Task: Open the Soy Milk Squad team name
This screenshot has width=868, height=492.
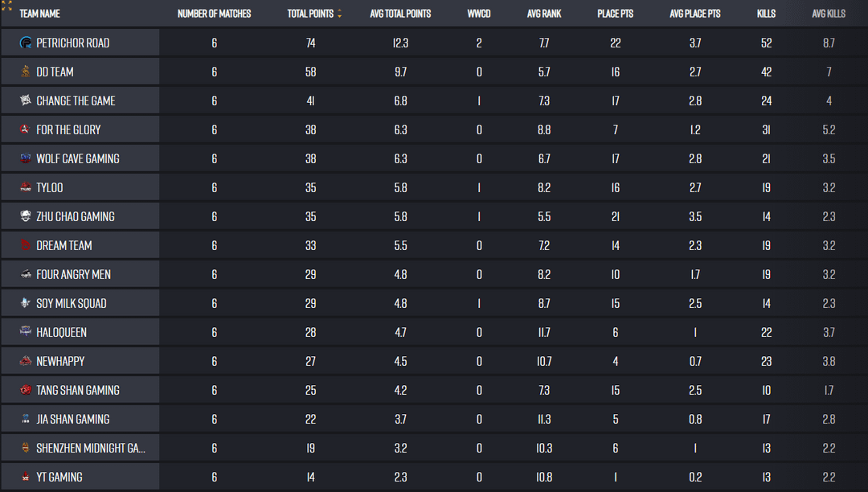Action: click(71, 303)
